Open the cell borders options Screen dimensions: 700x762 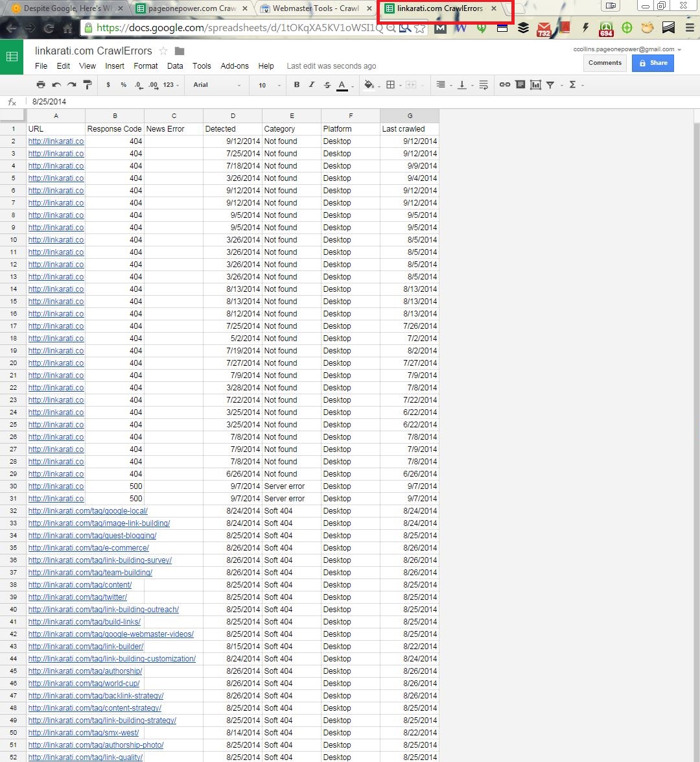(391, 84)
